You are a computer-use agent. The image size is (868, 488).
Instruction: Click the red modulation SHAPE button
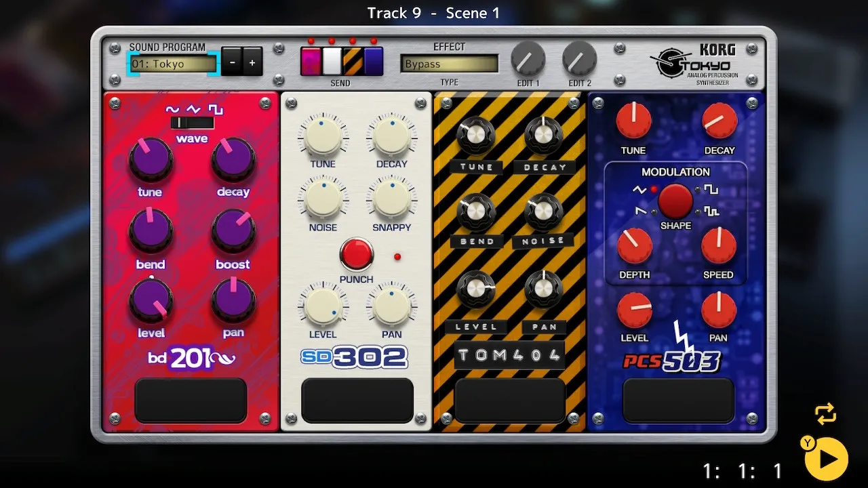point(675,201)
